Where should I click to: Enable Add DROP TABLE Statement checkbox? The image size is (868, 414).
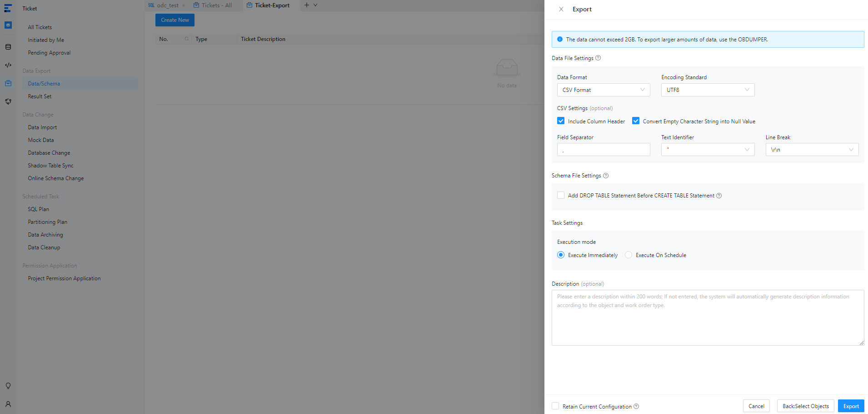click(561, 195)
